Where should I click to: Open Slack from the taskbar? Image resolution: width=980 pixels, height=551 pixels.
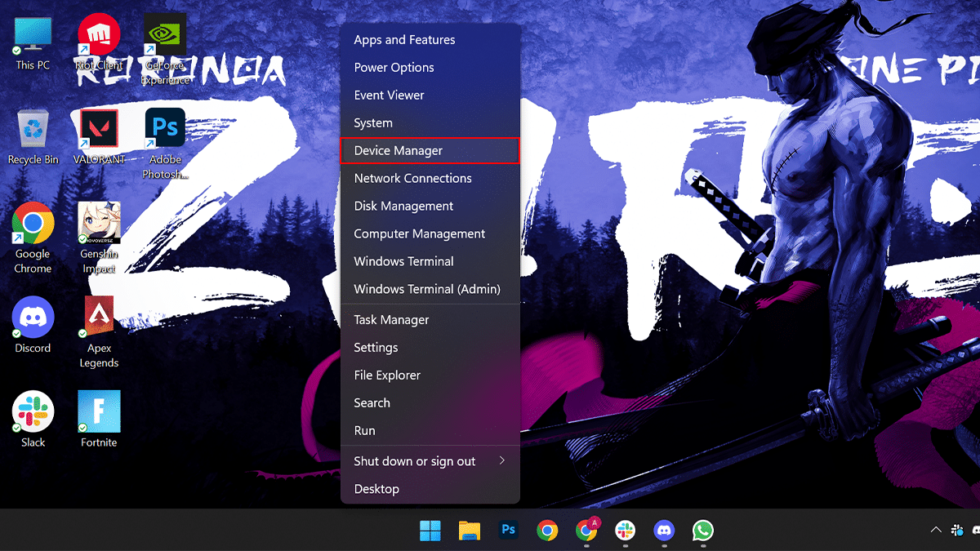coord(626,531)
